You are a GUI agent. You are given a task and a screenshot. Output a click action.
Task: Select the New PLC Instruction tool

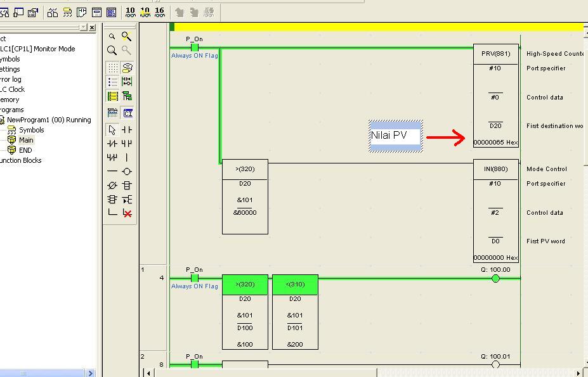(127, 185)
